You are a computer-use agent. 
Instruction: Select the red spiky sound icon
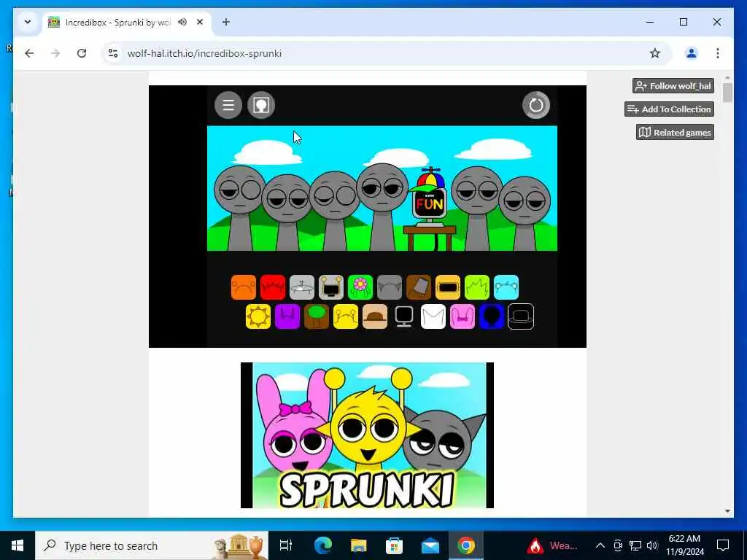(273, 287)
